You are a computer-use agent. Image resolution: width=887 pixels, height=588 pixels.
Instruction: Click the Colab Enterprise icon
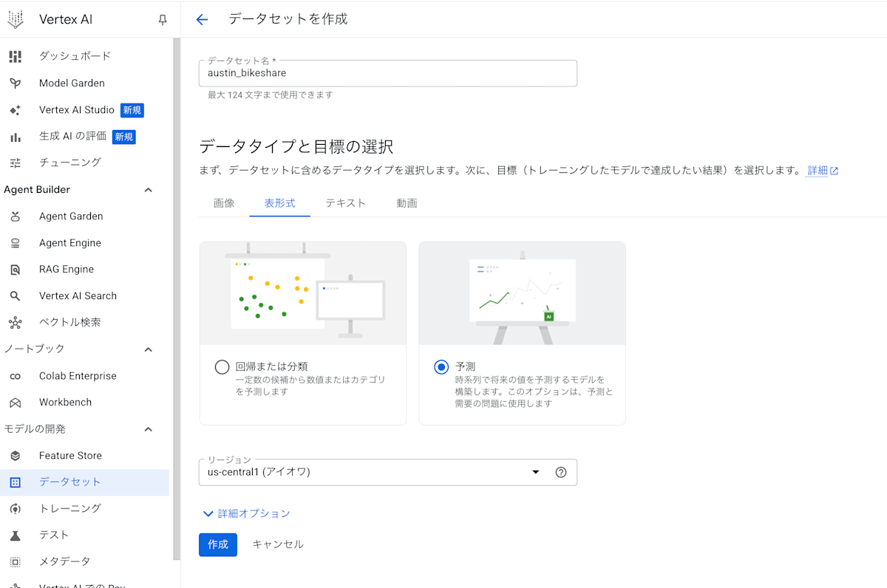coord(16,376)
